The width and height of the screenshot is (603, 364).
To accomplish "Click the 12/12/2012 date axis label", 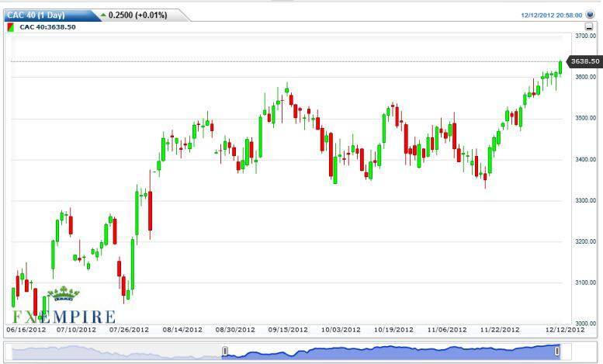I will 564,330.
